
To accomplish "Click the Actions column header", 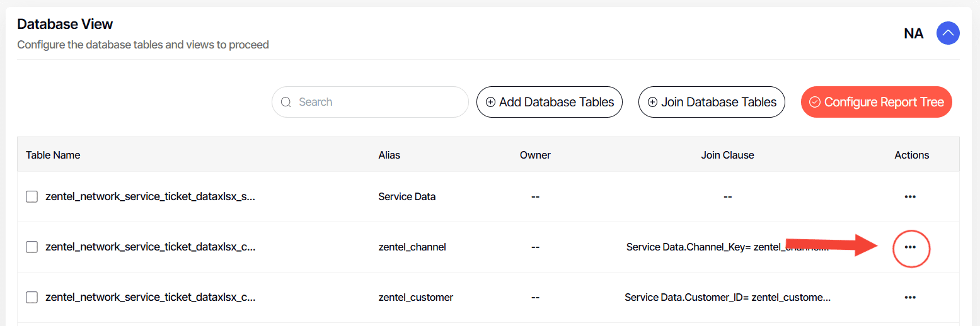I will click(912, 155).
